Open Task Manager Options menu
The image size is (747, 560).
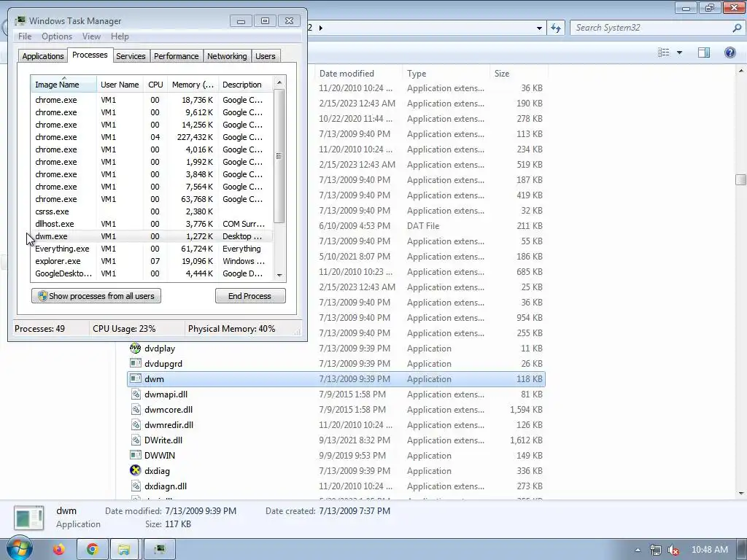pos(57,36)
